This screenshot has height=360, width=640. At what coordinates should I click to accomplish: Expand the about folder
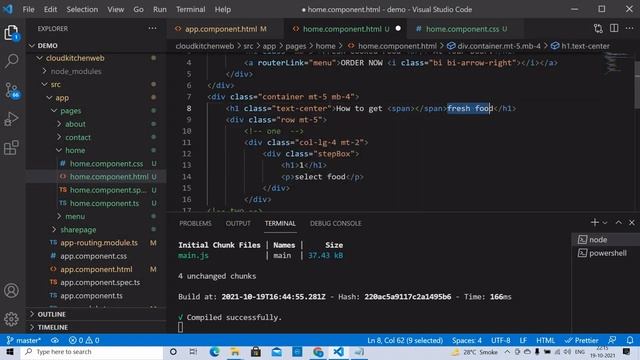click(96, 124)
